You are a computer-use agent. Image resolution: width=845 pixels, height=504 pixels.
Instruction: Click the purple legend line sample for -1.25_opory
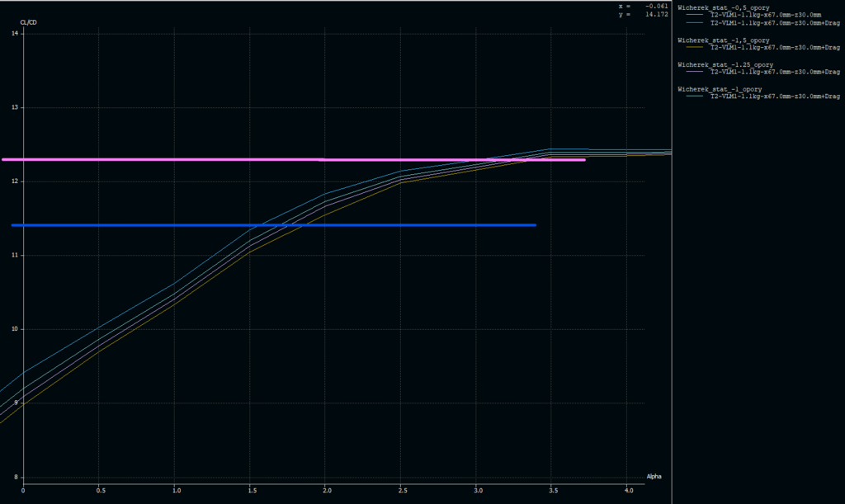[x=696, y=72]
